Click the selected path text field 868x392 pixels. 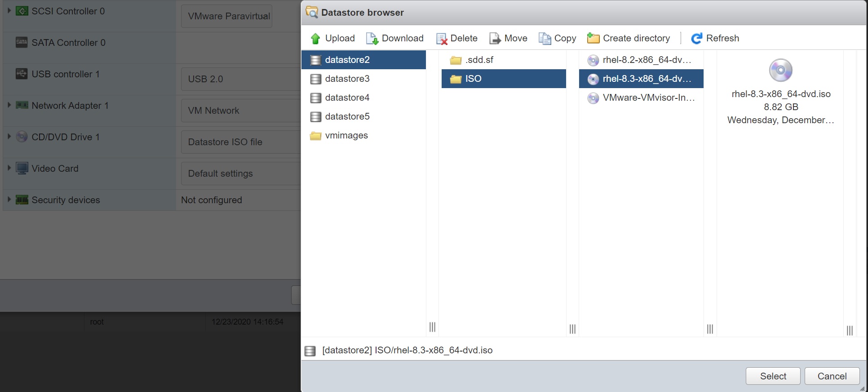(407, 350)
